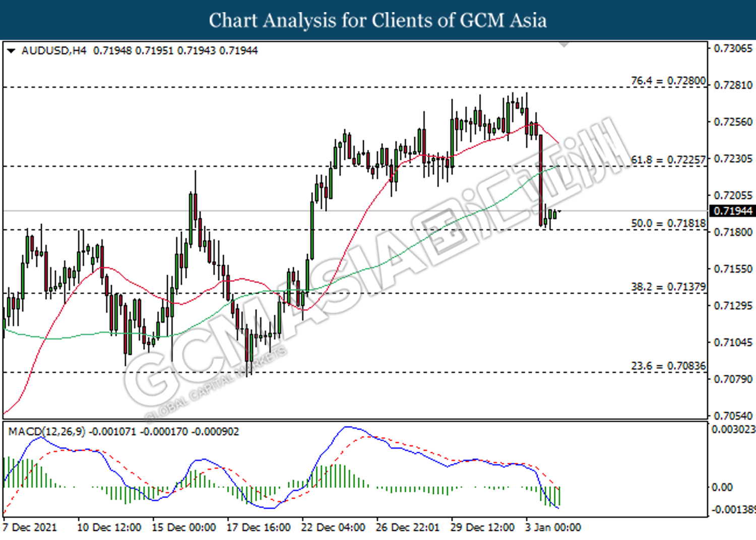Click the AUDUSD,H4 symbol label
The width and height of the screenshot is (756, 540).
(x=54, y=50)
